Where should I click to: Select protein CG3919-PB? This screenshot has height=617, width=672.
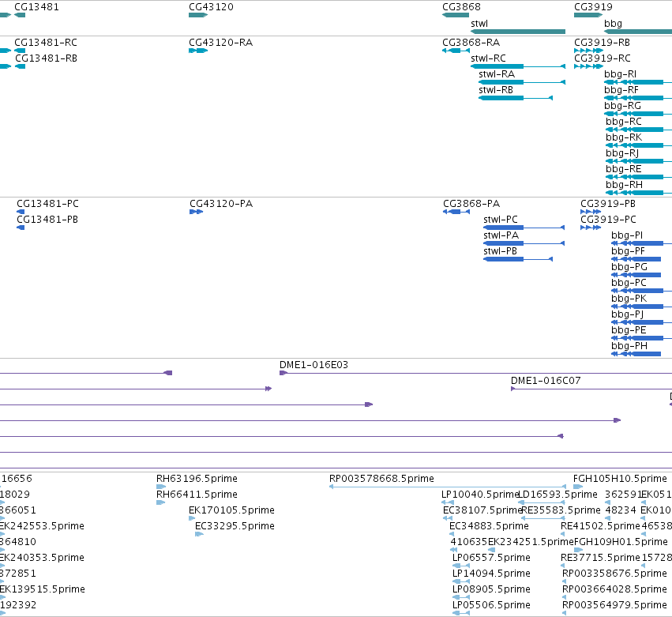pyautogui.click(x=591, y=212)
